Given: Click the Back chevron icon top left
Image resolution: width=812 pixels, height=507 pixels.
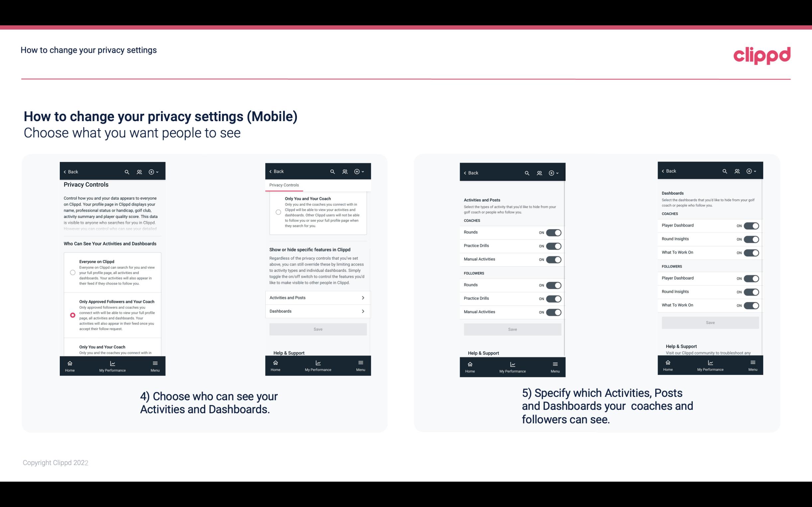Looking at the screenshot, I should click(x=65, y=171).
